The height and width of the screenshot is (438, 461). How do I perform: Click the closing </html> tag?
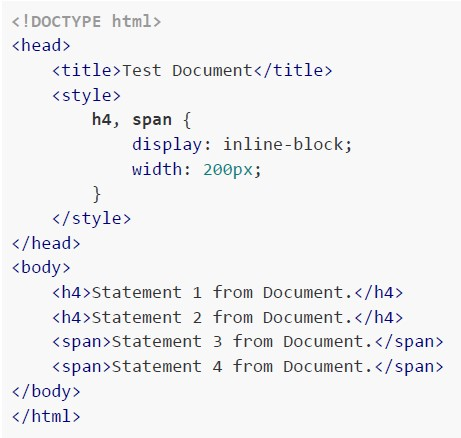tap(46, 416)
